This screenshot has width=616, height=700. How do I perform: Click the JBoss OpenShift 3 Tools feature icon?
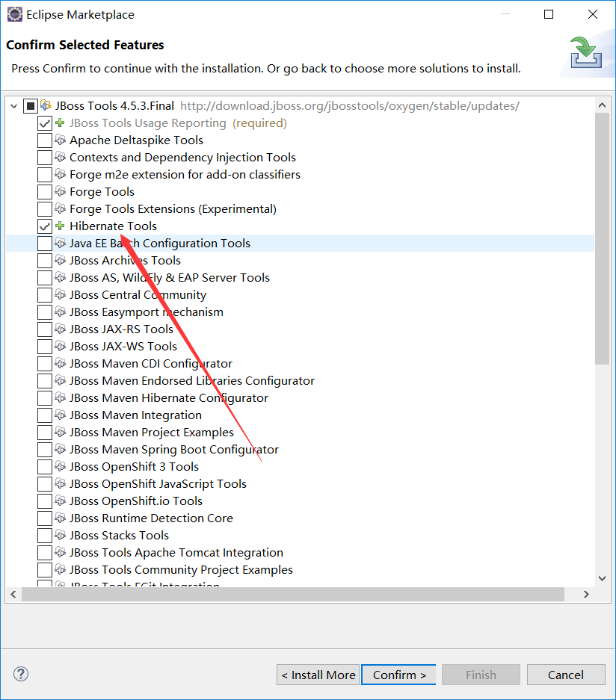coord(61,466)
